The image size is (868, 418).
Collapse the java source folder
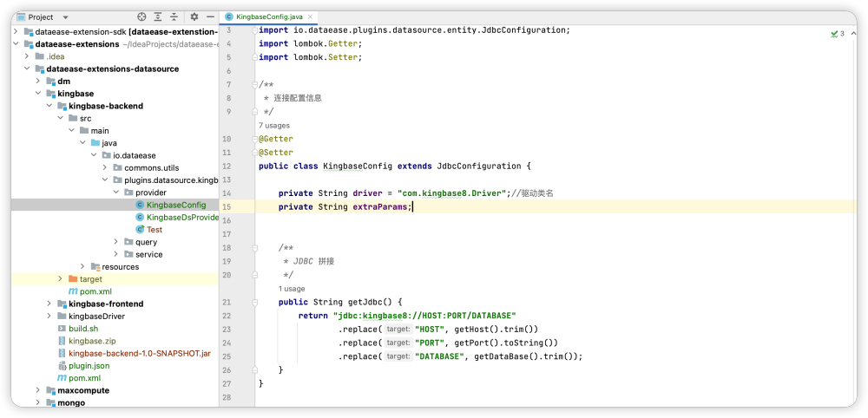pyautogui.click(x=82, y=142)
